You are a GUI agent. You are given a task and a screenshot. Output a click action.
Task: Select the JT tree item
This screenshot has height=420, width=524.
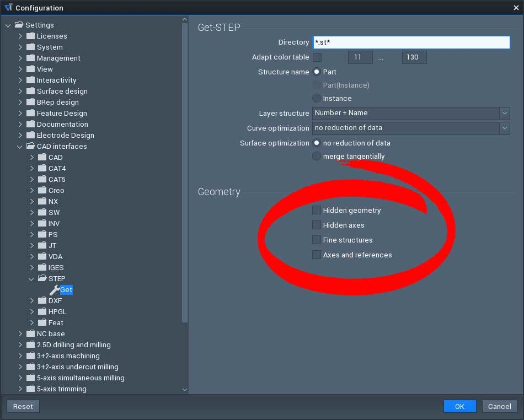[x=52, y=245]
